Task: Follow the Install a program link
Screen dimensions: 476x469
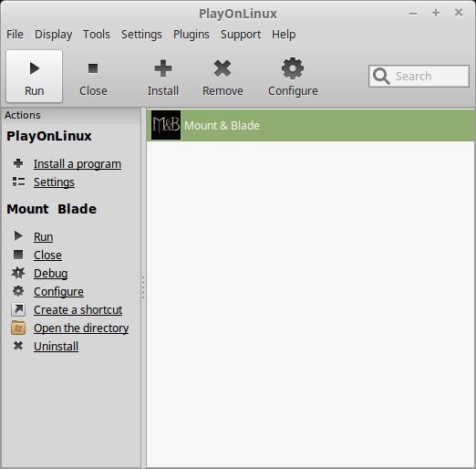Action: [x=78, y=164]
